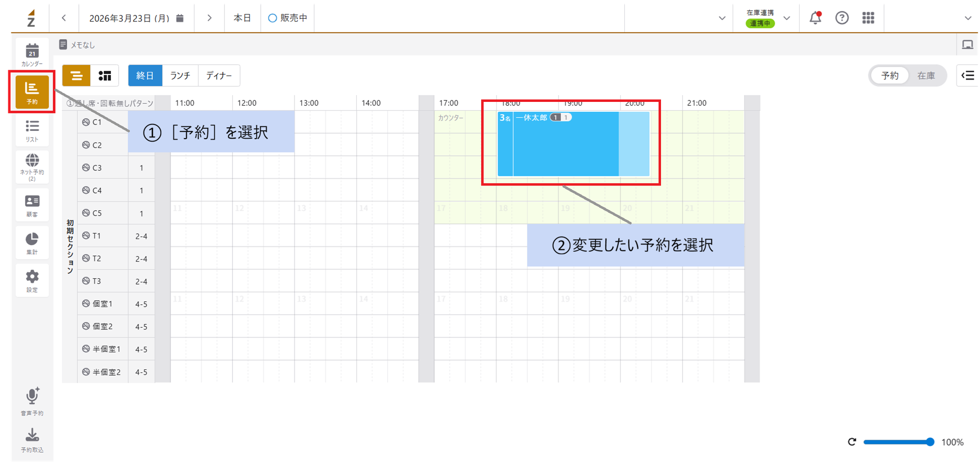Switch toggle to 予約 mode
This screenshot has height=462, width=980.
(x=890, y=75)
